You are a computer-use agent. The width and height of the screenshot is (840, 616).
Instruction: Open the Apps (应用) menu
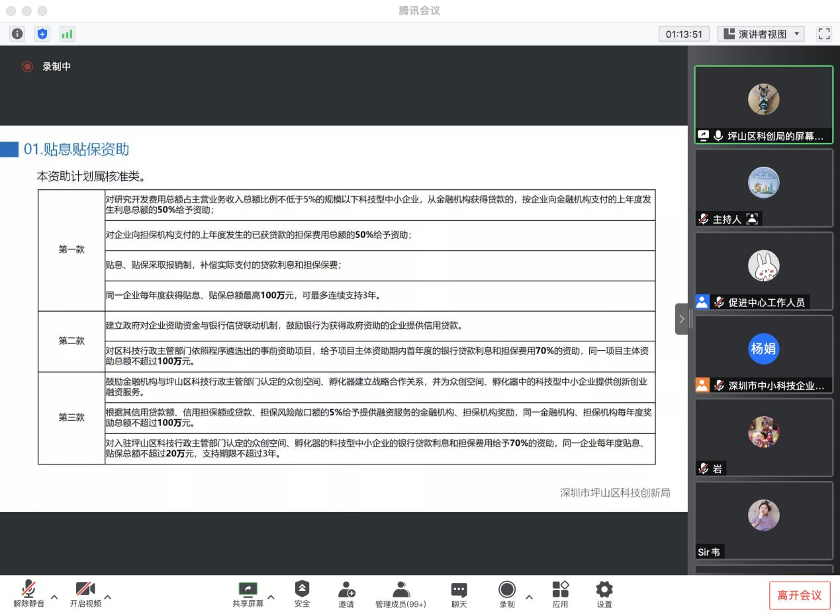click(x=560, y=594)
